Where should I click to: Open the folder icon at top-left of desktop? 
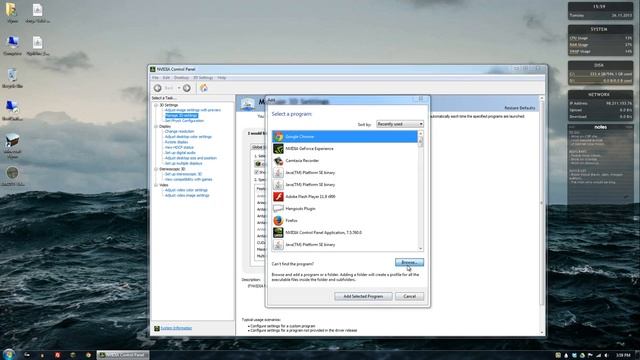(12, 12)
